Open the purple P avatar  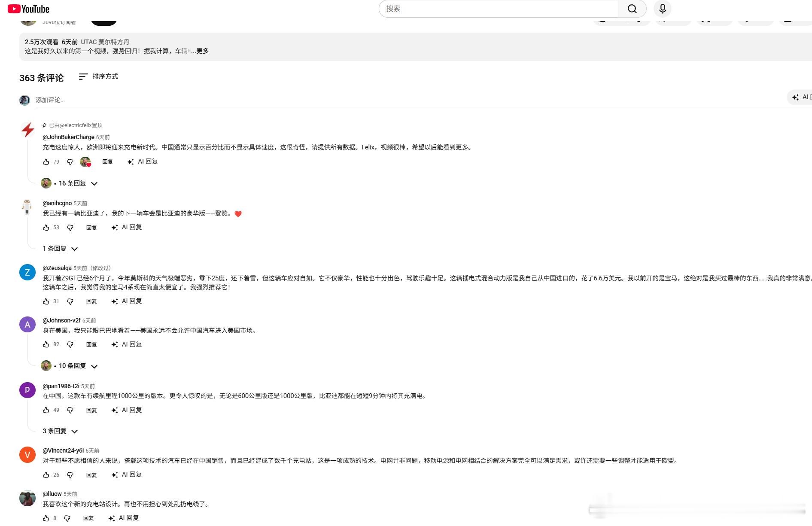pos(27,390)
